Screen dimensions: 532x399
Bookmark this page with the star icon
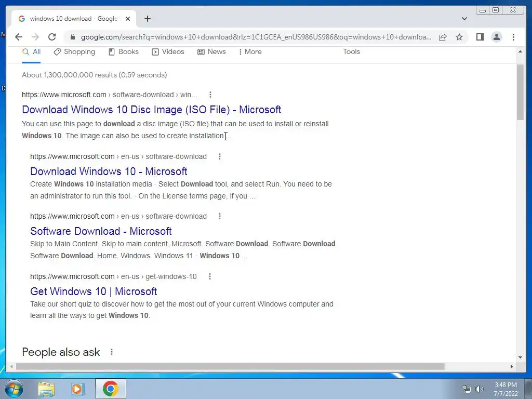(459, 37)
